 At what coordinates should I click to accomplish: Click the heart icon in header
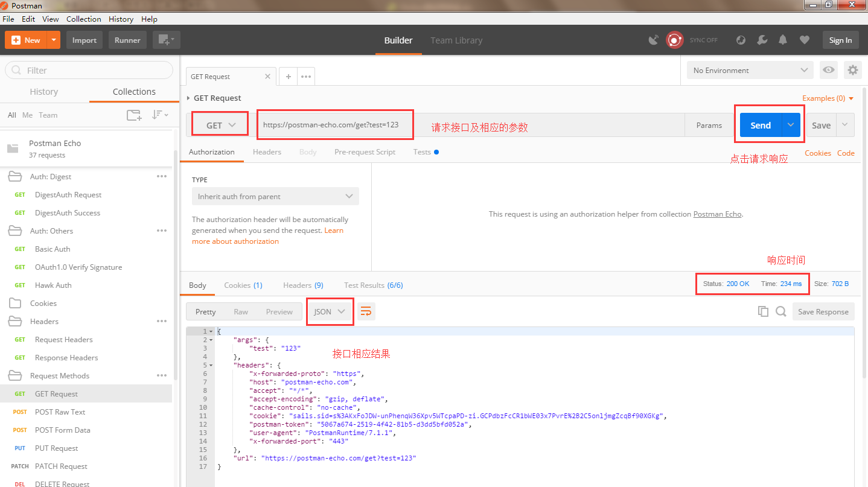point(804,40)
